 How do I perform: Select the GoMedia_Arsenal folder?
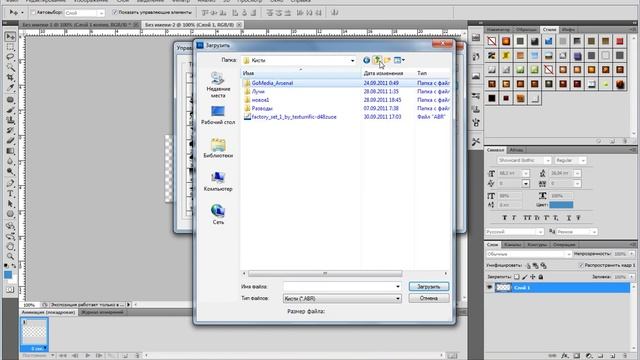272,83
